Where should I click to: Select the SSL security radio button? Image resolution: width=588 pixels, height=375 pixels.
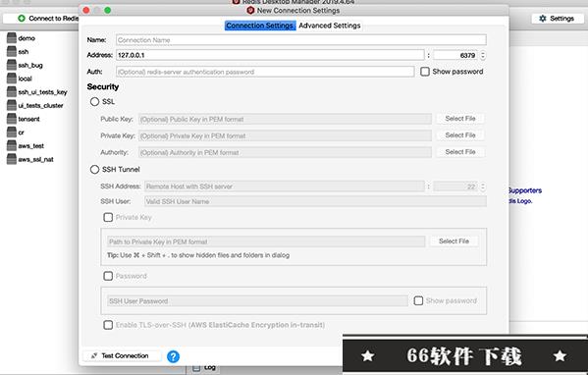(x=94, y=102)
